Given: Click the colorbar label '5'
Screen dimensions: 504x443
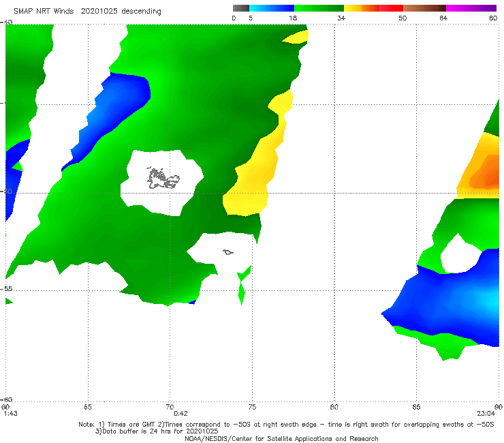Looking at the screenshot, I should tap(251, 18).
